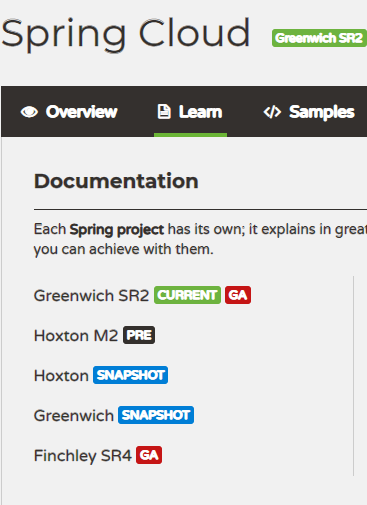Click the Documentation heading
The width and height of the screenshot is (367, 505).
coord(116,181)
